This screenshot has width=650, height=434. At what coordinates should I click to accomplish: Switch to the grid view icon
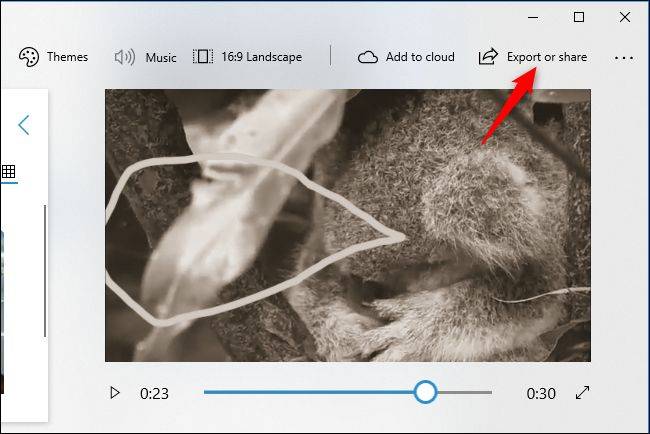tap(8, 171)
